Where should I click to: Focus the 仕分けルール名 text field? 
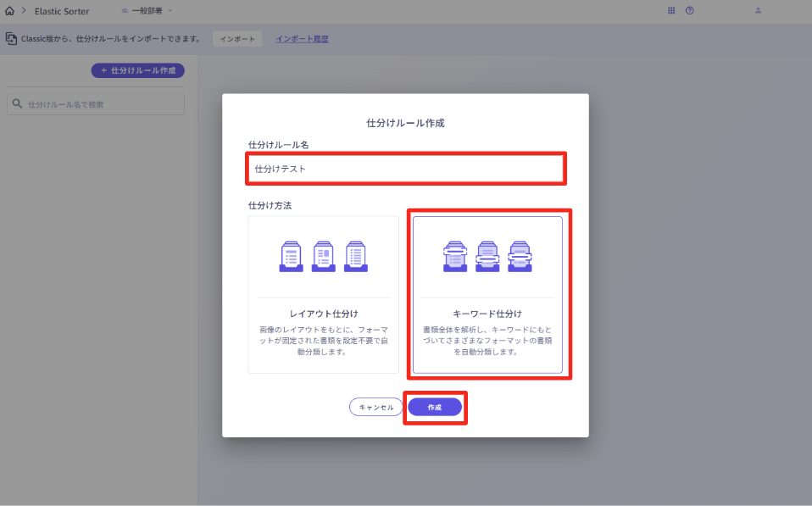406,169
